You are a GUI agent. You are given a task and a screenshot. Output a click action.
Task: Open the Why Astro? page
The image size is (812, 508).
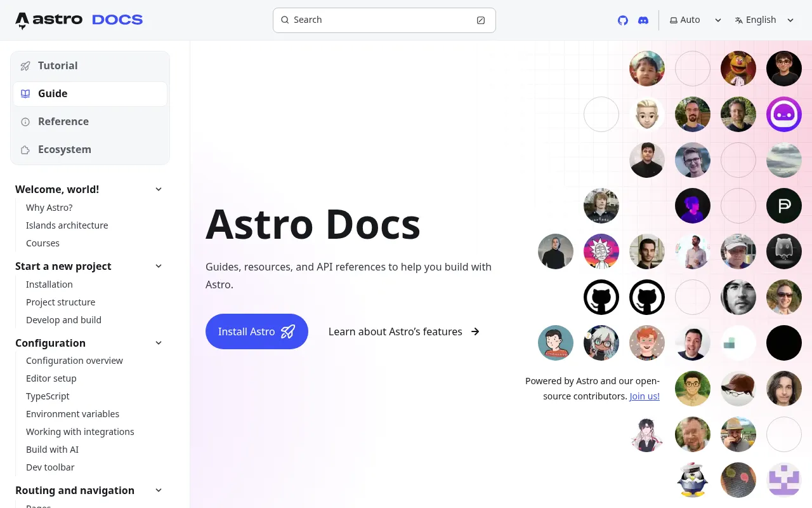coord(49,208)
